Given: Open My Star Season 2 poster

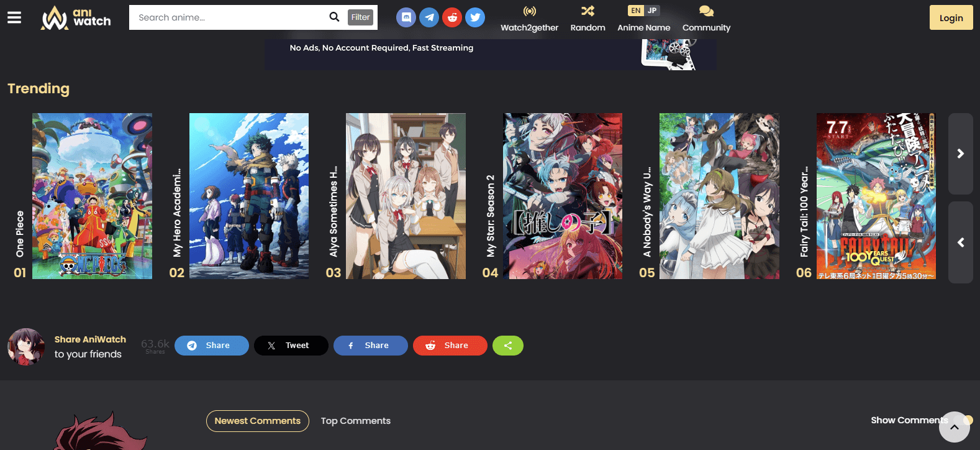Looking at the screenshot, I should [x=563, y=196].
